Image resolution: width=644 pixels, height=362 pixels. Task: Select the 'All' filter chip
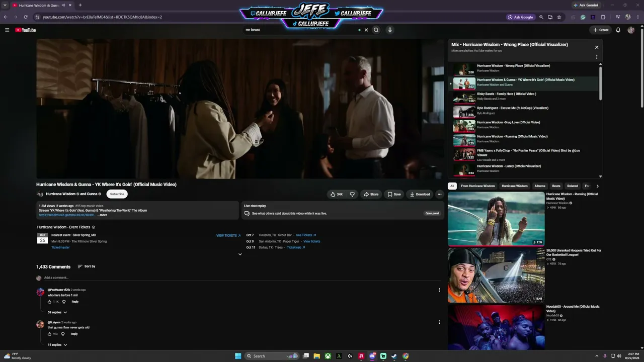452,186
